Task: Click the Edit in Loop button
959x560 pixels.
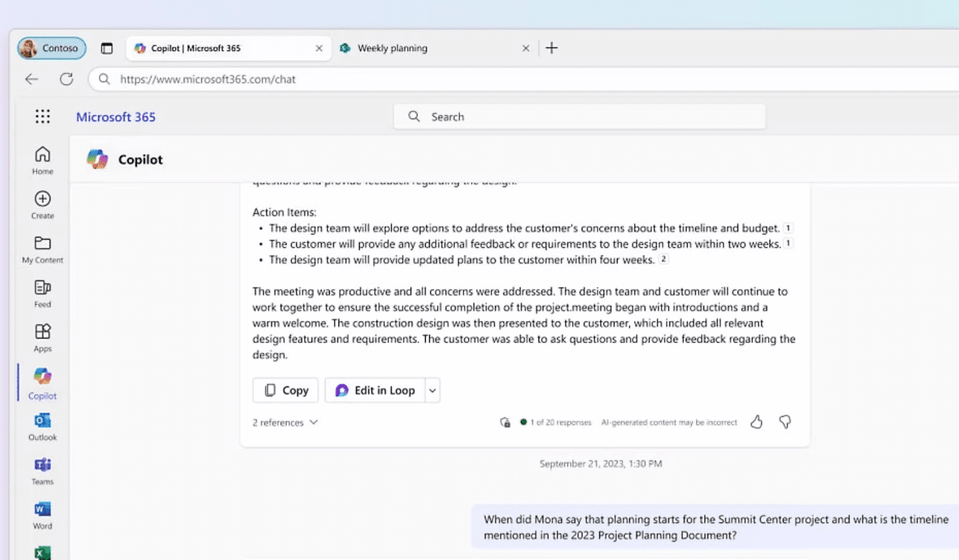Action: coord(375,391)
